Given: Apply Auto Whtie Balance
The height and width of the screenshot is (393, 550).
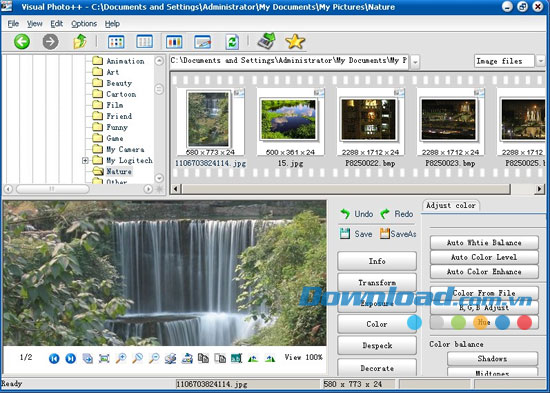Looking at the screenshot, I should click(484, 242).
